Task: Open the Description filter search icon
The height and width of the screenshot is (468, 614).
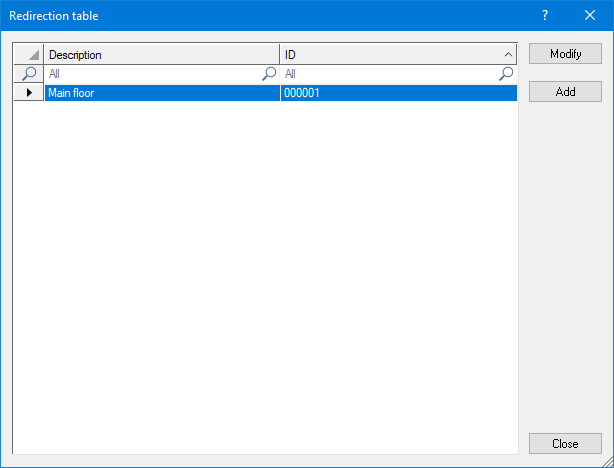Action: 269,74
